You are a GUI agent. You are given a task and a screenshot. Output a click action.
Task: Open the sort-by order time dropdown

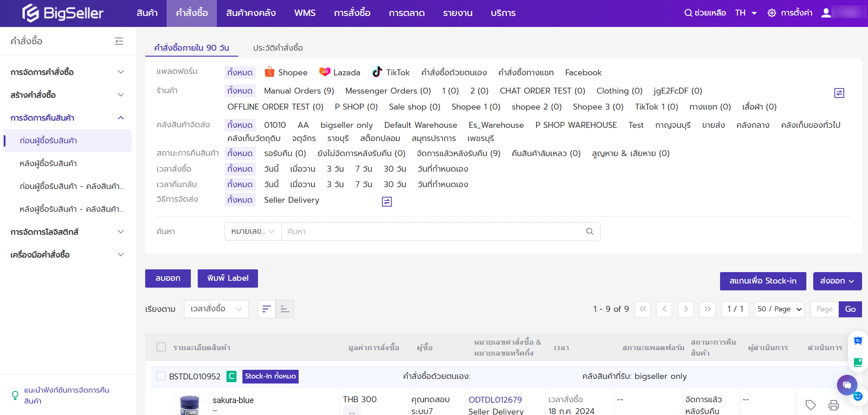coord(216,309)
